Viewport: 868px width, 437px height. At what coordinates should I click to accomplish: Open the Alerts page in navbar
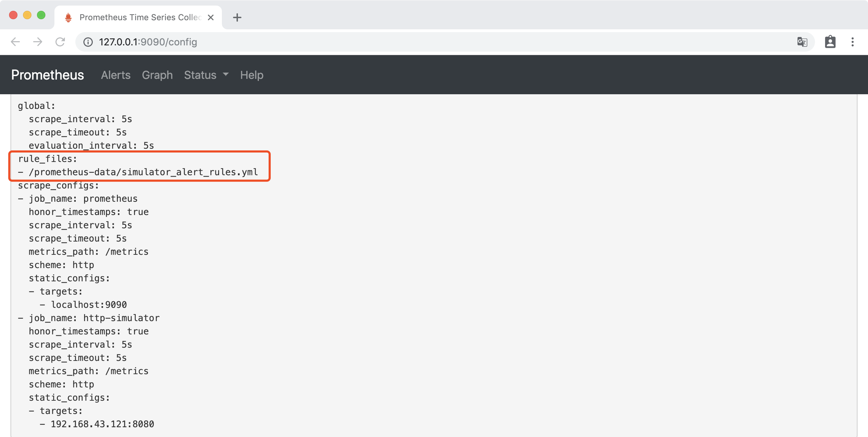(115, 75)
